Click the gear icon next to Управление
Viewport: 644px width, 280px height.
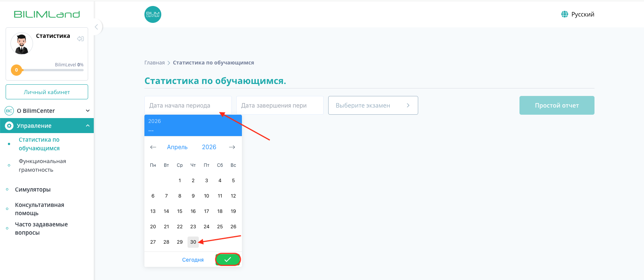[9, 126]
